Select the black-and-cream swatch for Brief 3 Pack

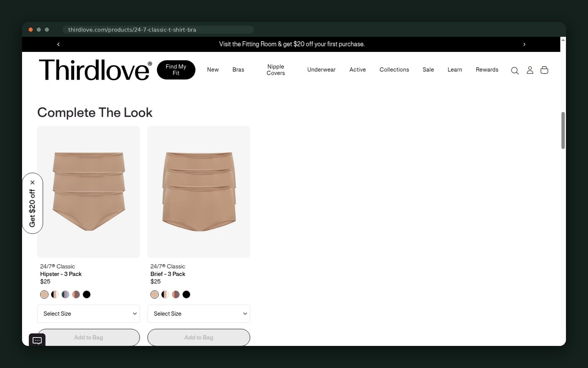(165, 294)
